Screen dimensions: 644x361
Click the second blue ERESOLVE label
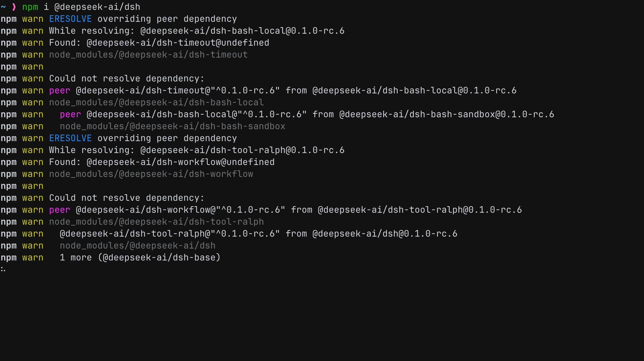(x=70, y=138)
